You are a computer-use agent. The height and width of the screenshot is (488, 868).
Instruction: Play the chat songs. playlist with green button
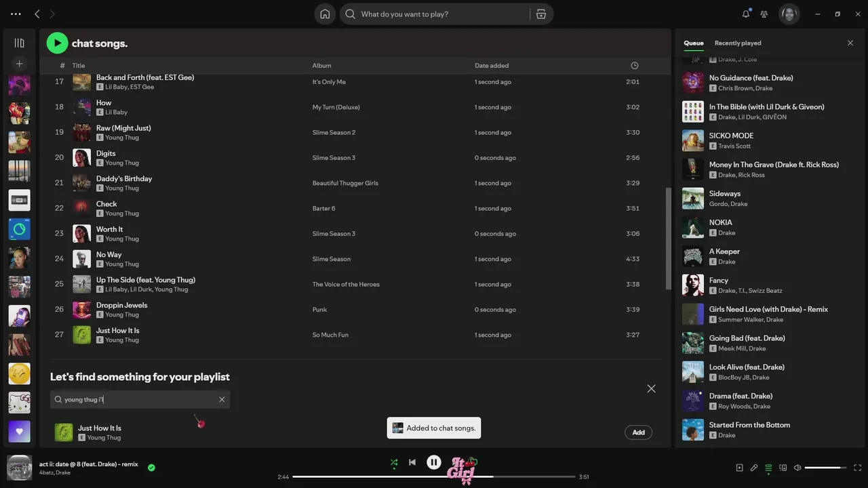click(57, 43)
